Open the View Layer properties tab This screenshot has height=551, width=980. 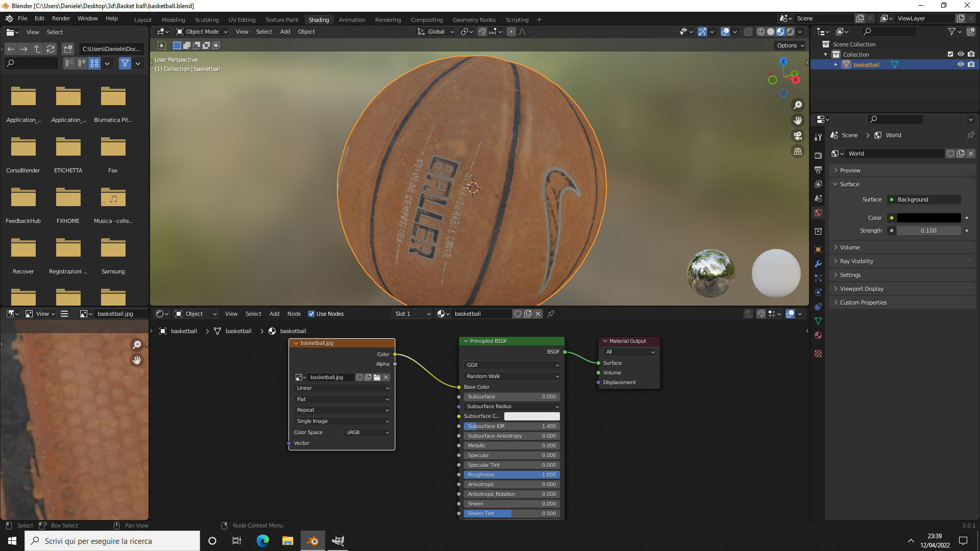[x=818, y=184]
